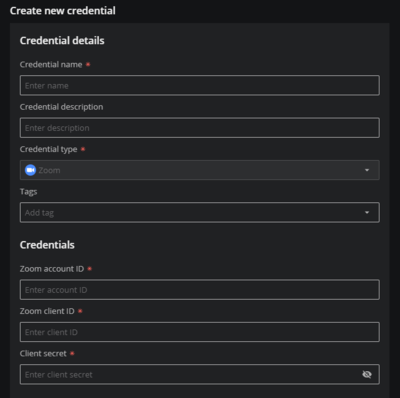Viewport: 400px width, 398px height.
Task: Click the Credential description label
Action: coord(61,107)
